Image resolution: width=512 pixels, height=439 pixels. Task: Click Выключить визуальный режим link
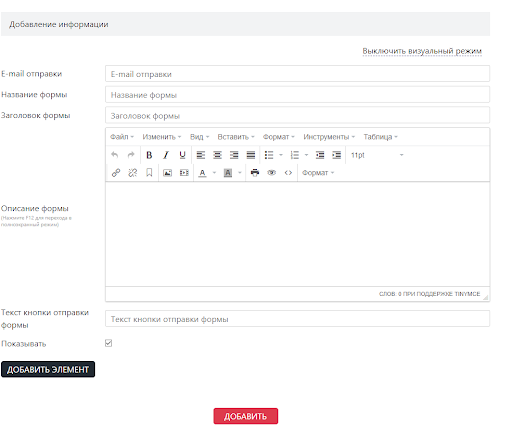422,51
